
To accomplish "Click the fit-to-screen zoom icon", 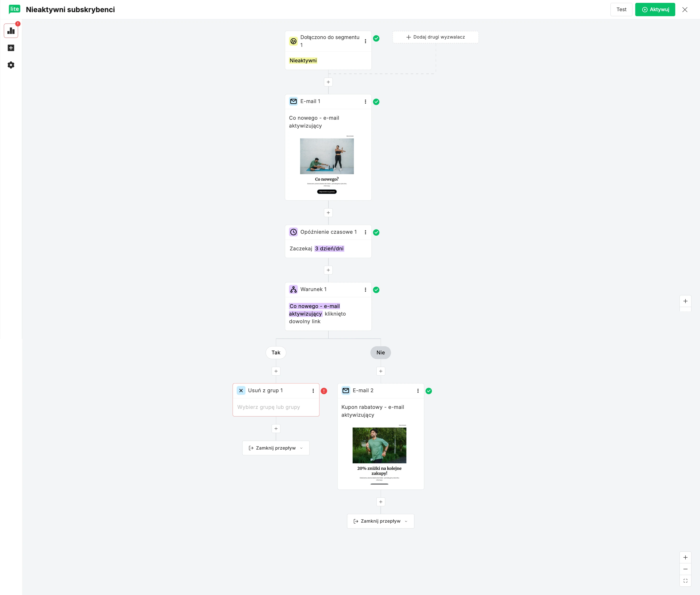I will coord(685,581).
